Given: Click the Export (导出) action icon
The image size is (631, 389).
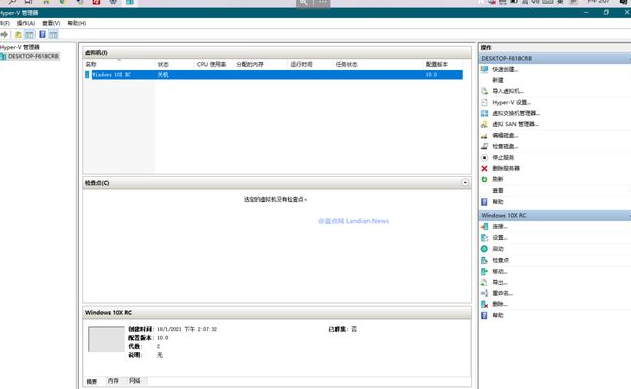Looking at the screenshot, I should [485, 282].
